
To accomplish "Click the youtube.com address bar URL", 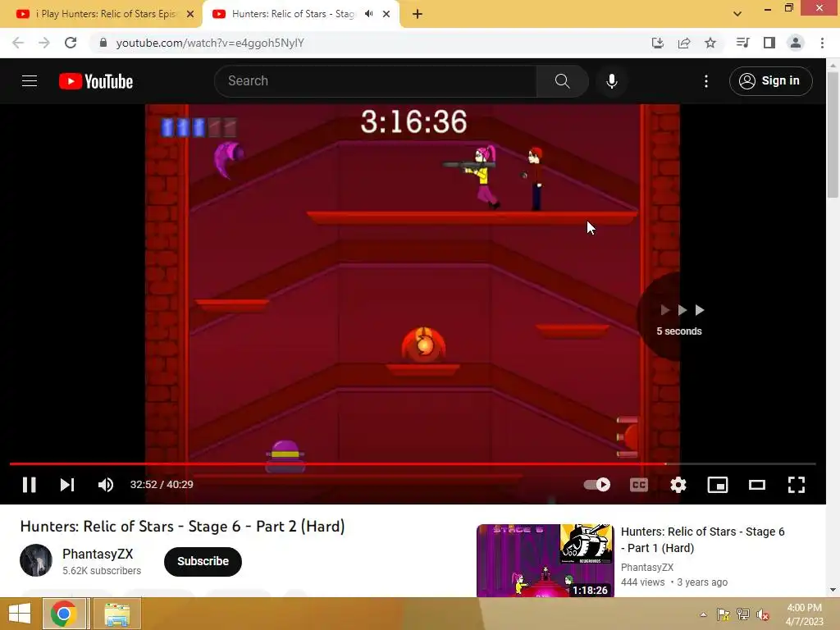I will tap(210, 43).
